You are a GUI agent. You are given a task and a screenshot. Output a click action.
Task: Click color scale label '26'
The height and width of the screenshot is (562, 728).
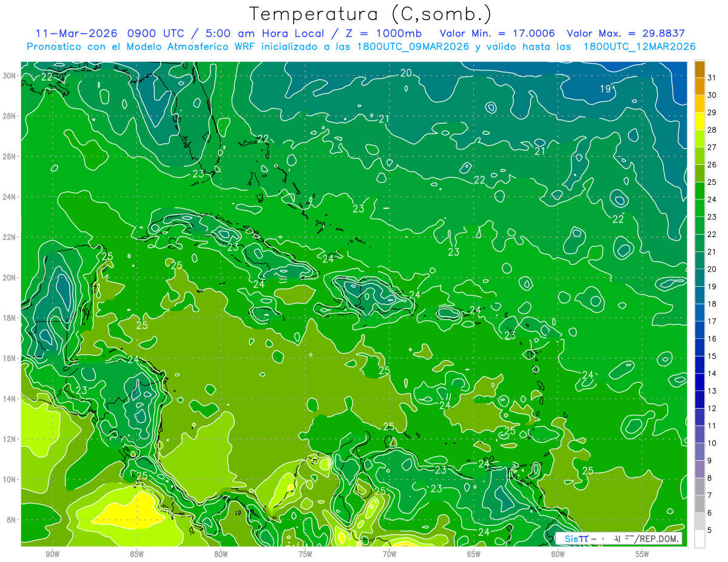pos(712,165)
